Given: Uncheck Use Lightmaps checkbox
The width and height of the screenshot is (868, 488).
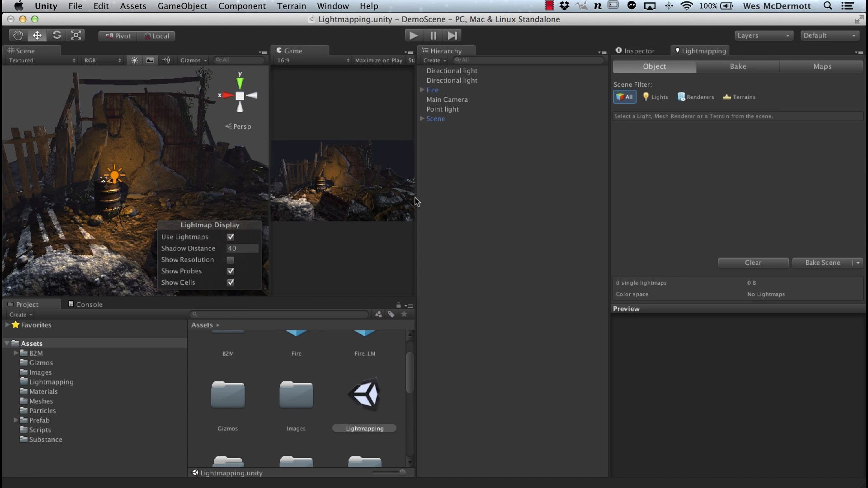Looking at the screenshot, I should pyautogui.click(x=231, y=237).
